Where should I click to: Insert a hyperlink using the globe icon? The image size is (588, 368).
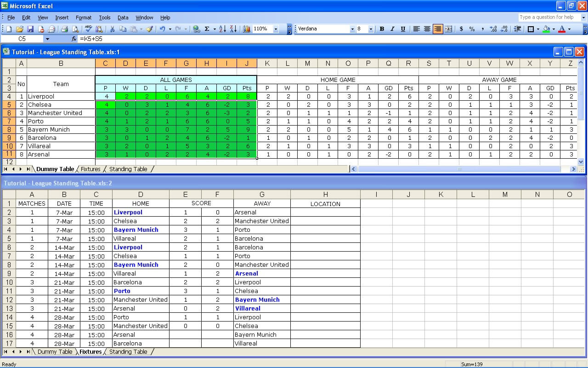pos(196,29)
